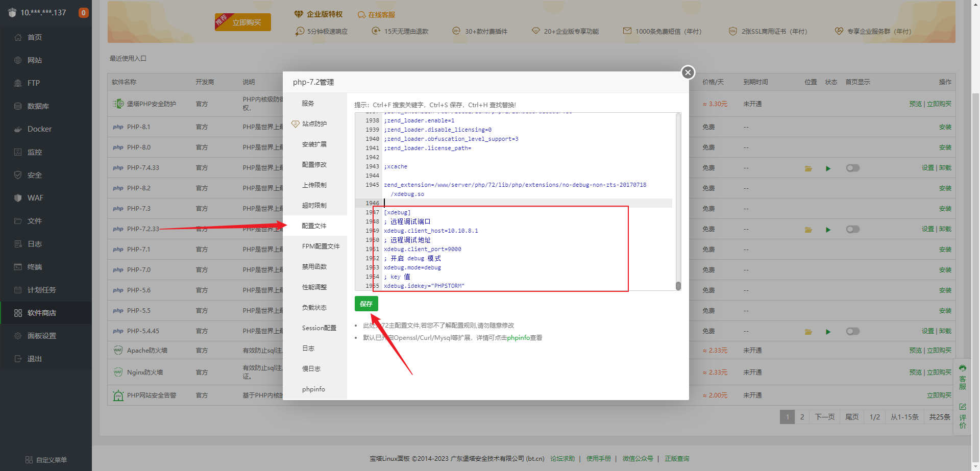Click the play status icon for PHP-7.2.33
The height and width of the screenshot is (471, 980).
click(x=828, y=230)
